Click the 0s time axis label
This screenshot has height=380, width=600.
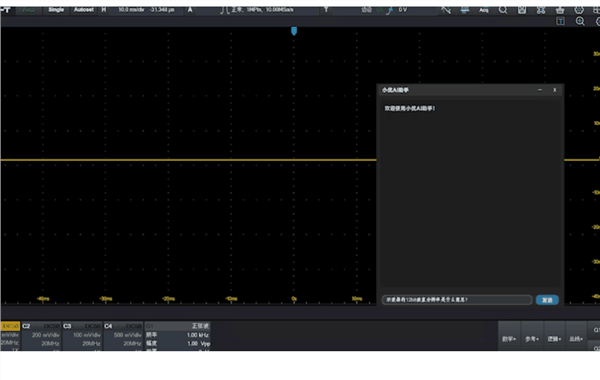(294, 298)
